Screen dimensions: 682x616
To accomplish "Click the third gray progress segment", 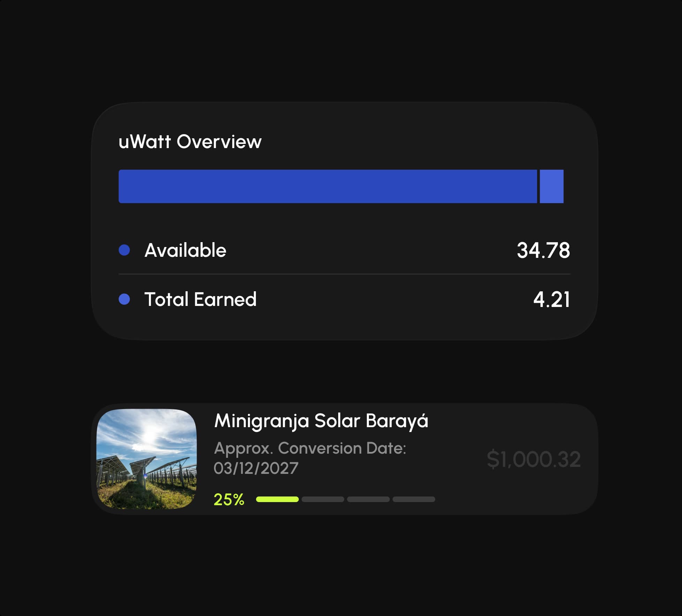I will click(x=368, y=499).
